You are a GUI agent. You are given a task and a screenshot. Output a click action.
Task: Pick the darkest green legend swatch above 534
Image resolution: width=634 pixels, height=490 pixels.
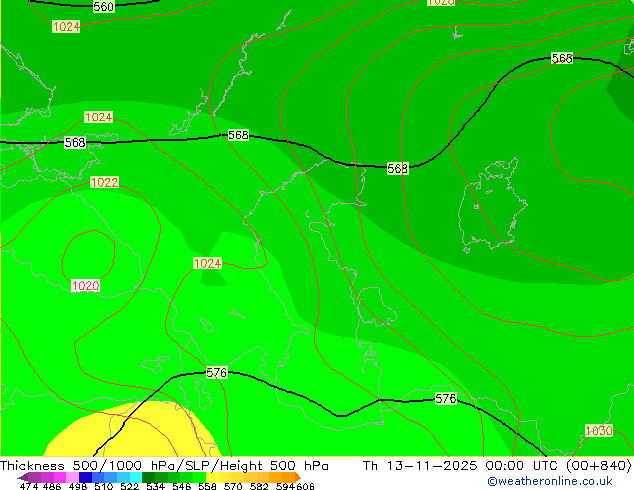click(x=148, y=477)
